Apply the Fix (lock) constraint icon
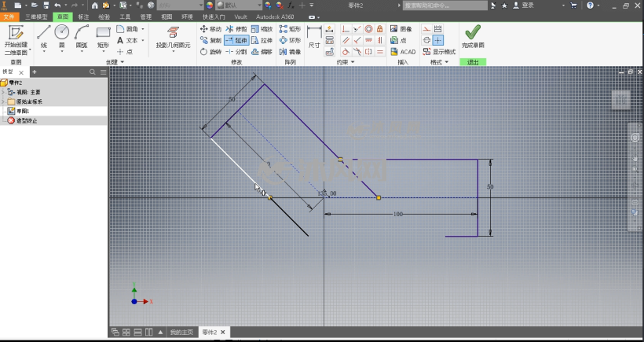644x342 pixels. point(380,29)
